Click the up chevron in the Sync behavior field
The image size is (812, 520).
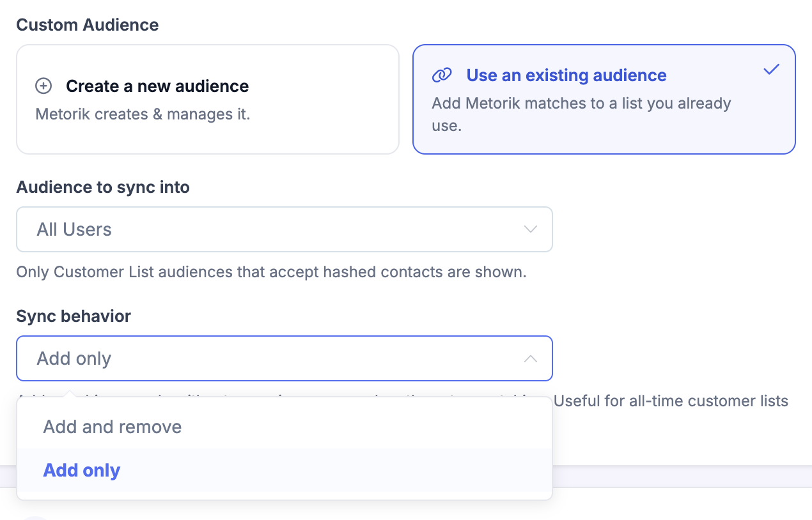point(531,358)
